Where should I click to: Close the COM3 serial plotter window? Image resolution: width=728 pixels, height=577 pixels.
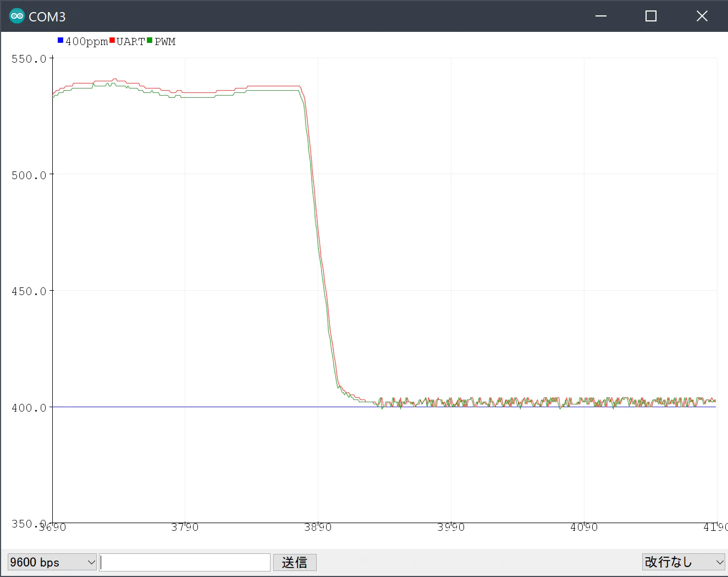pos(702,16)
